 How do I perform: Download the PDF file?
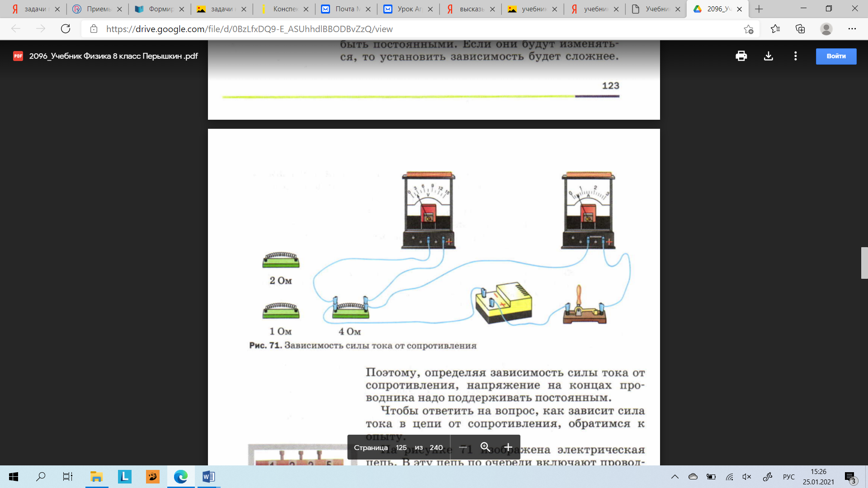coord(769,56)
